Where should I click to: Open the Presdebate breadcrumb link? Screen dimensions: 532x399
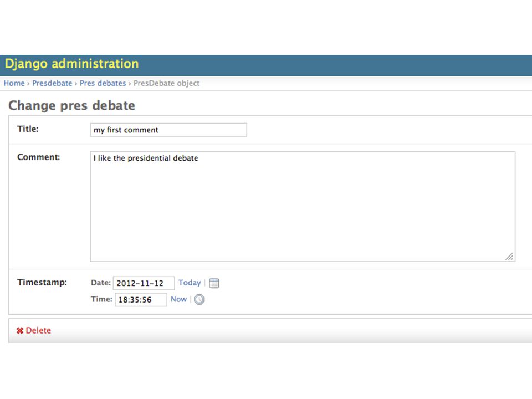tap(52, 83)
